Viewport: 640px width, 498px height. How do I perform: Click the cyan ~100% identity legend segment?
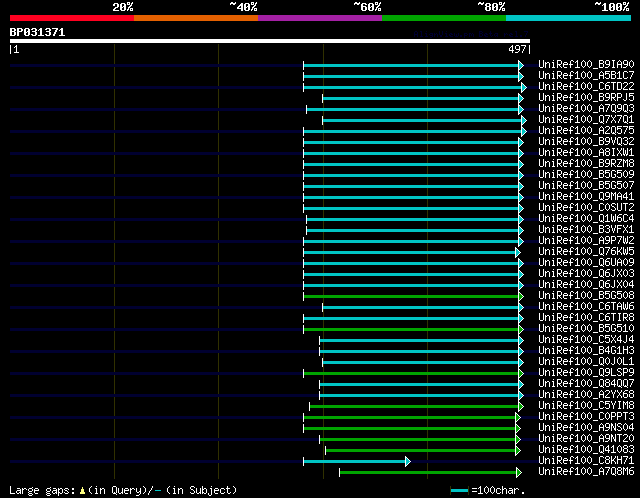pos(569,18)
